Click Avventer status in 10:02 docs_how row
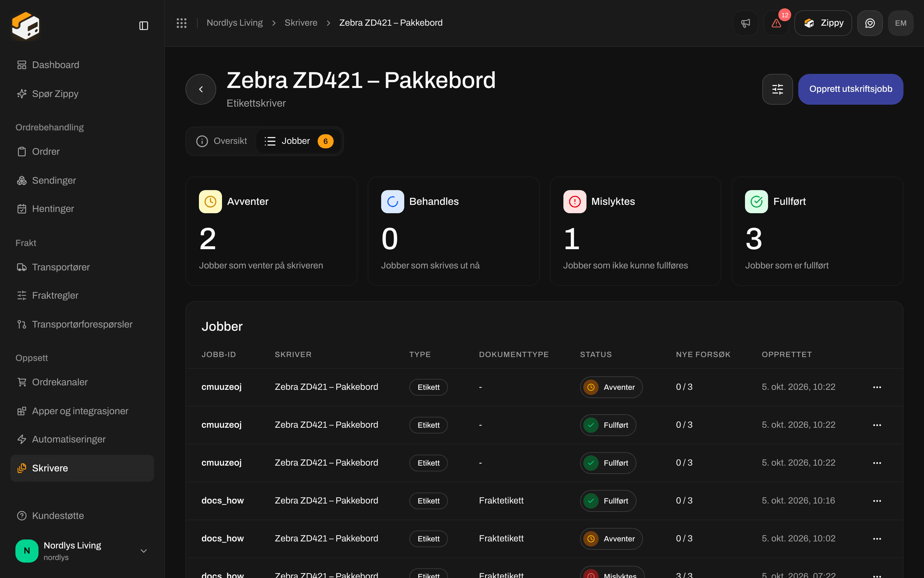The height and width of the screenshot is (578, 924). point(611,539)
